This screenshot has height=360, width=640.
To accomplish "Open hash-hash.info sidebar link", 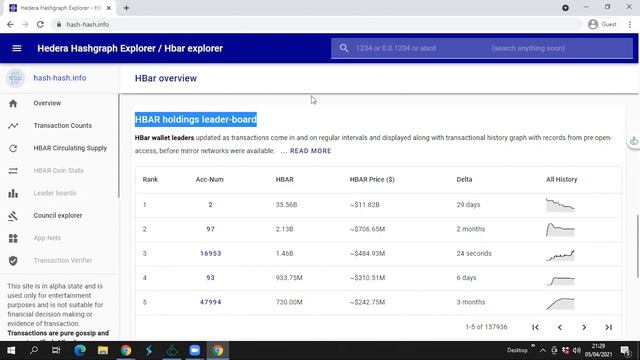I will (x=60, y=78).
